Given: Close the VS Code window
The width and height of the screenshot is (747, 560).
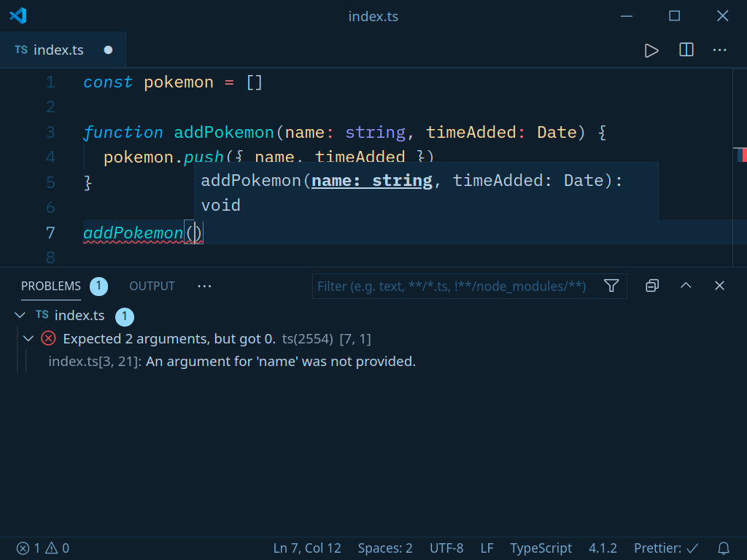Looking at the screenshot, I should [722, 16].
